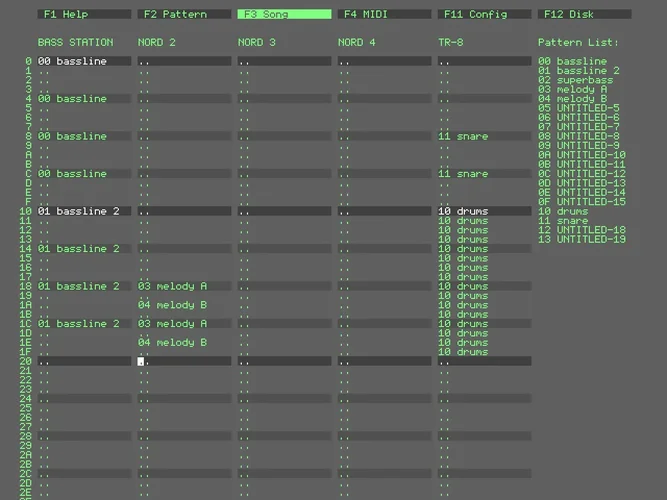Pick '09 UNTITLED-9' in Pattern List
This screenshot has width=667, height=500.
[x=579, y=145]
